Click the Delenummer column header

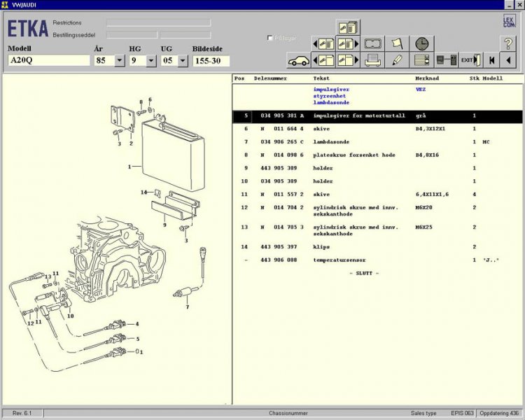coord(270,78)
